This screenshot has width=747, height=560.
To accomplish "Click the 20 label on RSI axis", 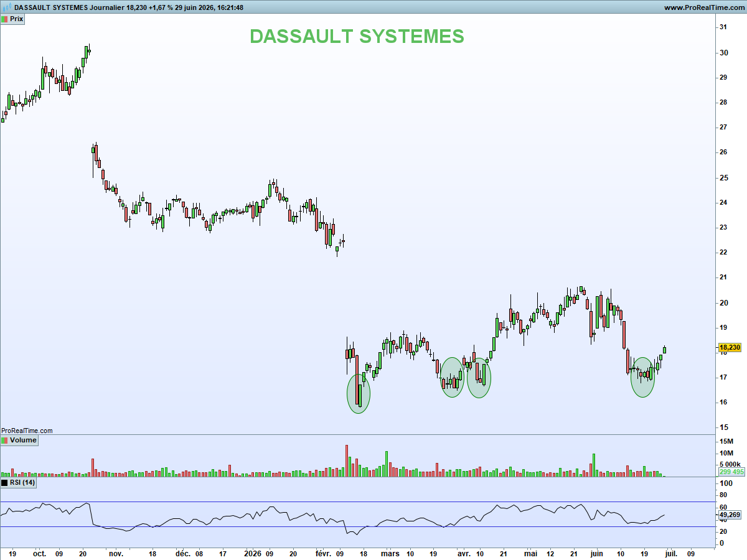I will coord(724,531).
